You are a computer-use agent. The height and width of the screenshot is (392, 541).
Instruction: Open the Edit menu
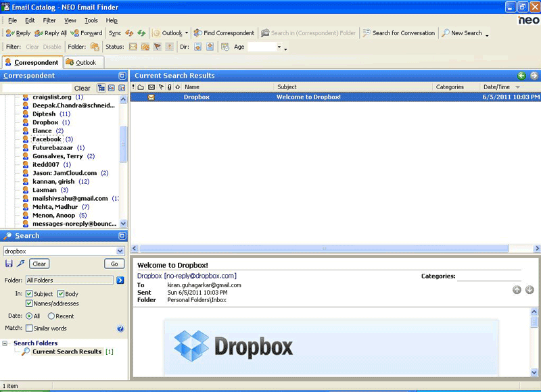pyautogui.click(x=30, y=20)
